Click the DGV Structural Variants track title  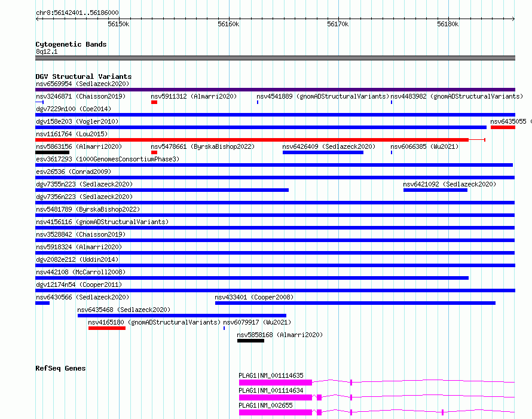(84, 77)
